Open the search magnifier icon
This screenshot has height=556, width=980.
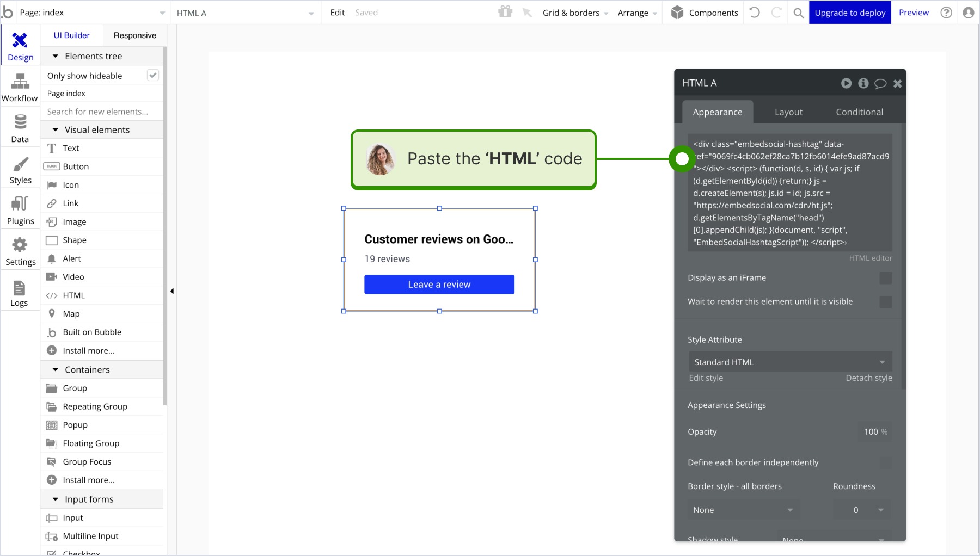pyautogui.click(x=799, y=13)
